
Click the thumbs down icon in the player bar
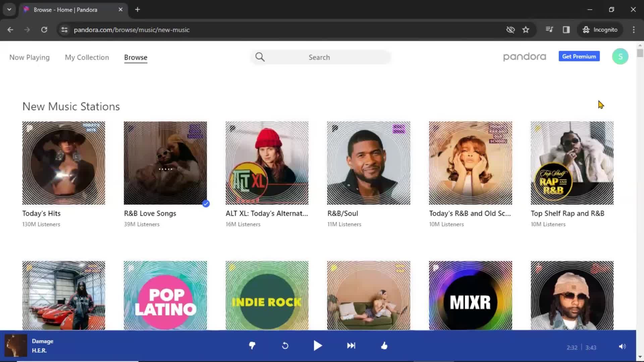click(x=252, y=346)
